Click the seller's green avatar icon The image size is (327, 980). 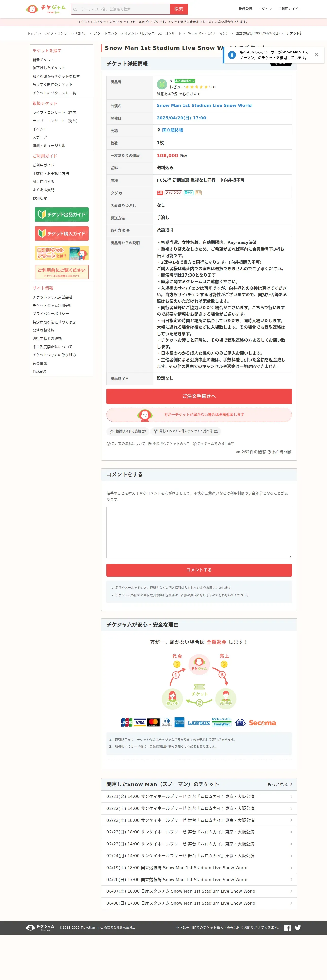pos(162,84)
